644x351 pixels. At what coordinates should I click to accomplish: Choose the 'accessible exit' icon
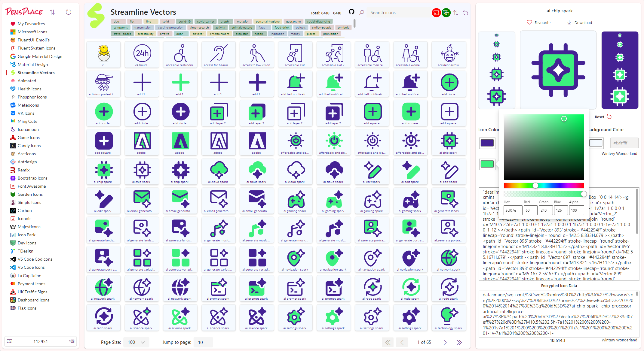[296, 55]
